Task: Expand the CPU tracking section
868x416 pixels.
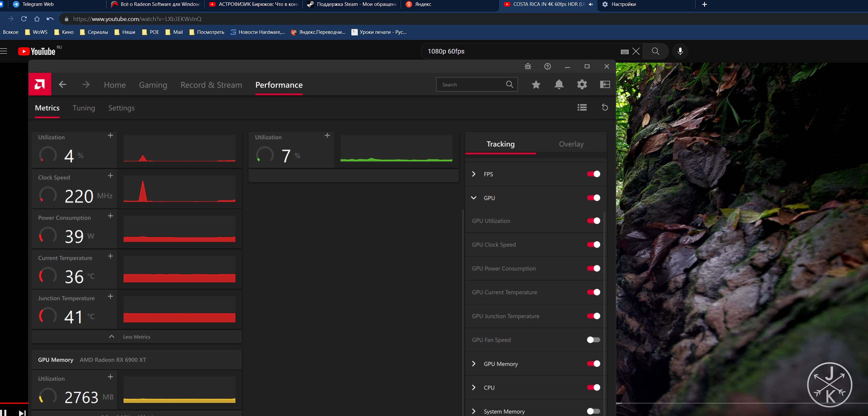Action: click(474, 387)
